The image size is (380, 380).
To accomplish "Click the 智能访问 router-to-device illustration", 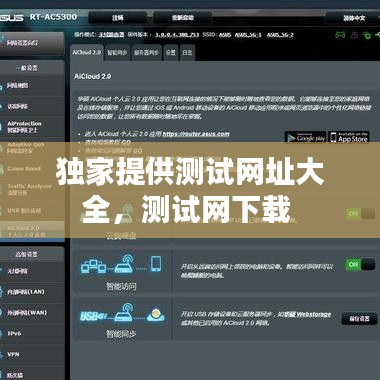I will pos(121,264).
